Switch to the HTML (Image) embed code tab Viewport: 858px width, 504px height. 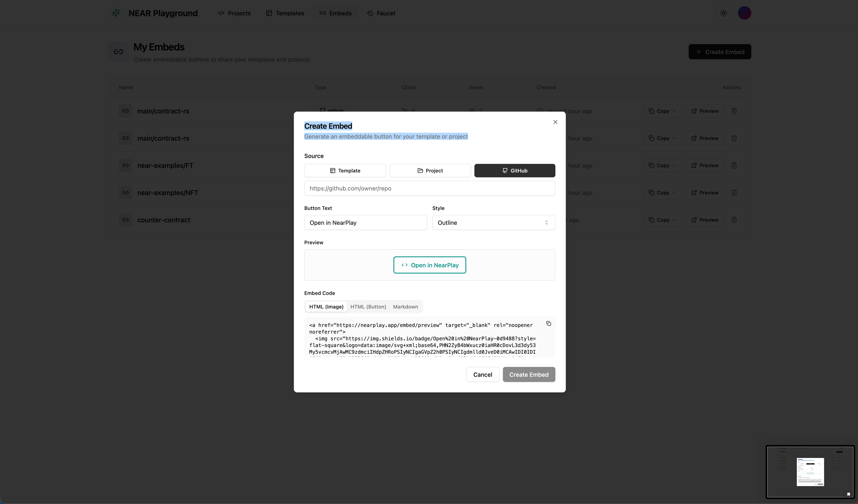(x=326, y=307)
